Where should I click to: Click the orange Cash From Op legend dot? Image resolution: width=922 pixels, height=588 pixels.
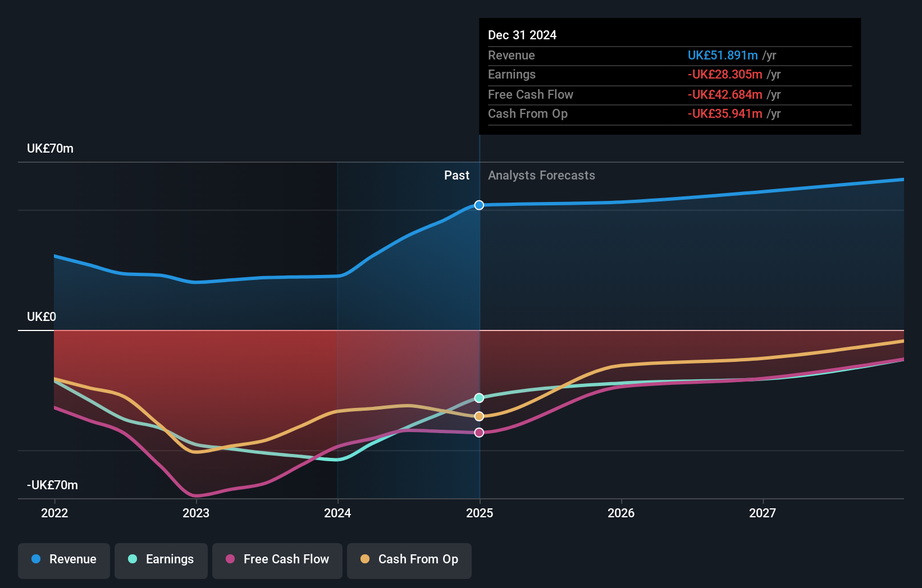pos(365,559)
